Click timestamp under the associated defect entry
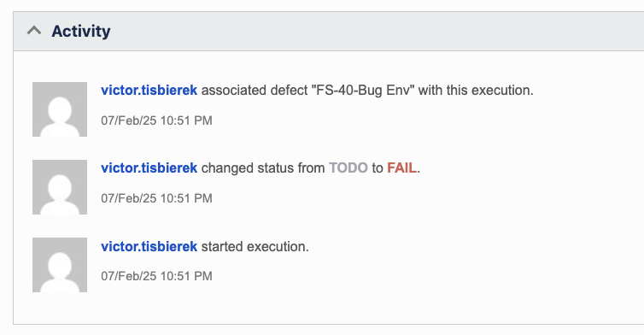This screenshot has height=335, width=644. coord(156,120)
